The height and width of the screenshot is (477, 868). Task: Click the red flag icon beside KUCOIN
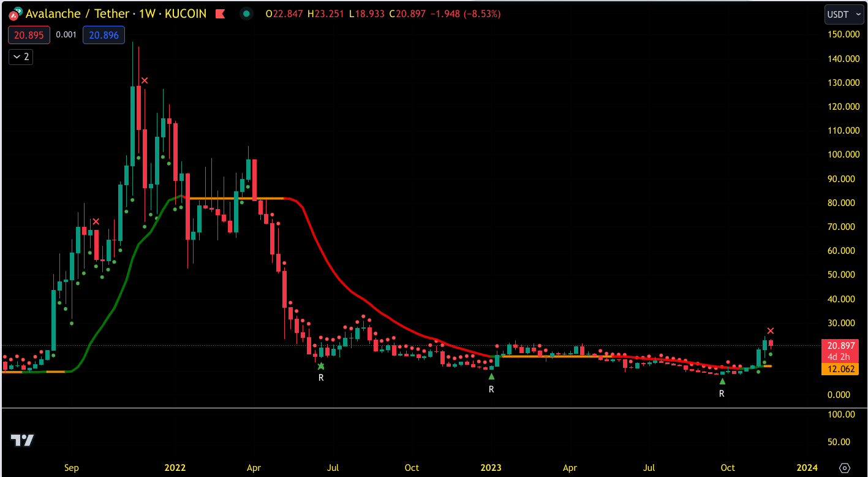221,13
